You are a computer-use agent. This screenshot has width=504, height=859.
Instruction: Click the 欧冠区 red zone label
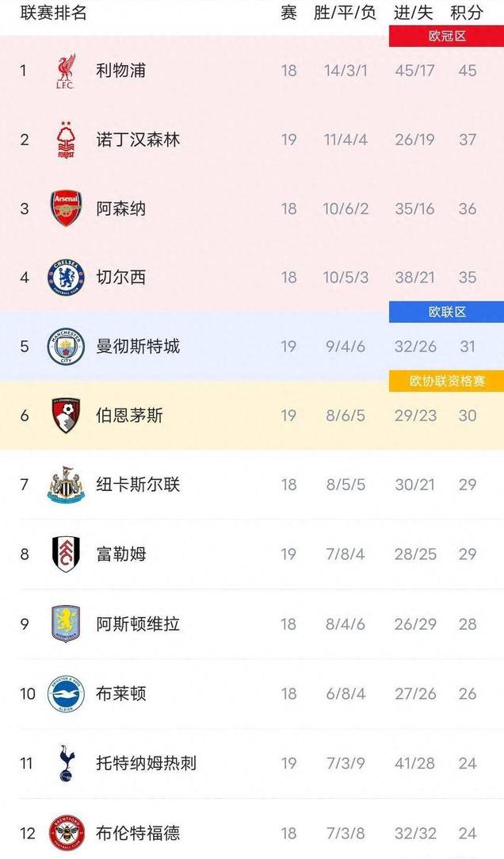click(x=446, y=36)
